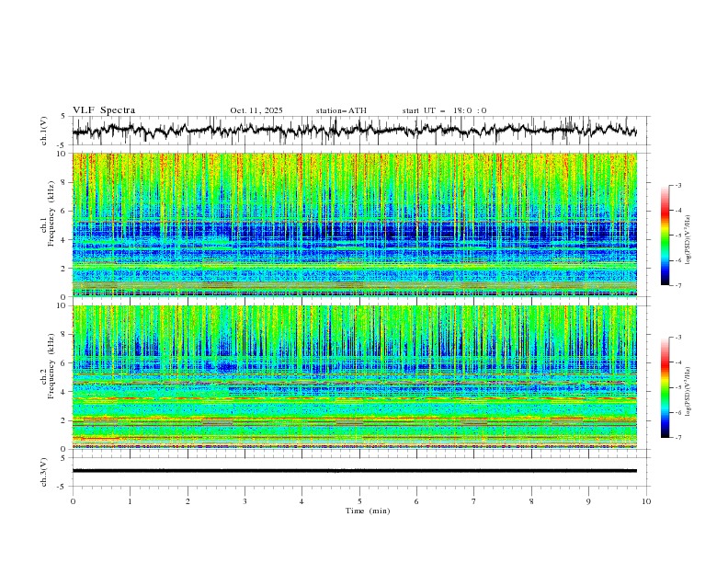Click the 'Time (min)' axis label
This screenshot has width=728, height=563.
368,511
